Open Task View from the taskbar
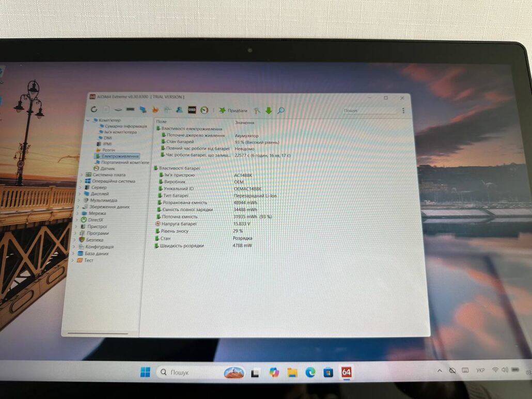 click(x=255, y=373)
